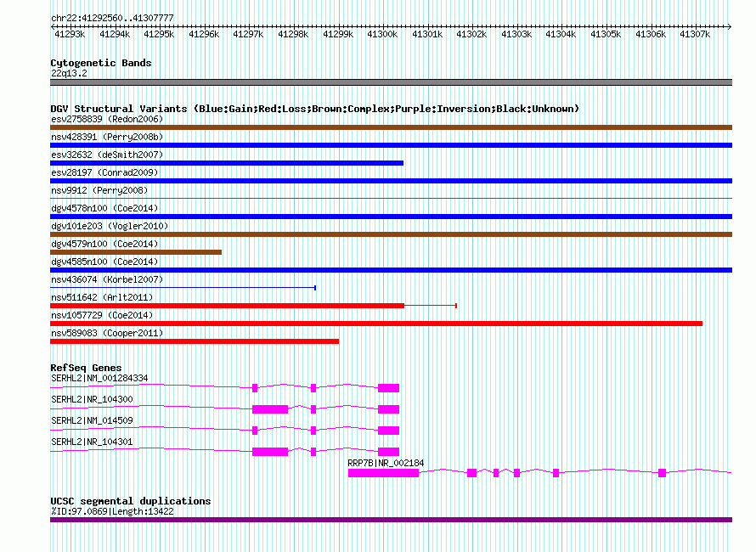Click last exon of SERHL2 NM_001284334
Image resolution: width=756 pixels, height=552 pixels.
[388, 388]
